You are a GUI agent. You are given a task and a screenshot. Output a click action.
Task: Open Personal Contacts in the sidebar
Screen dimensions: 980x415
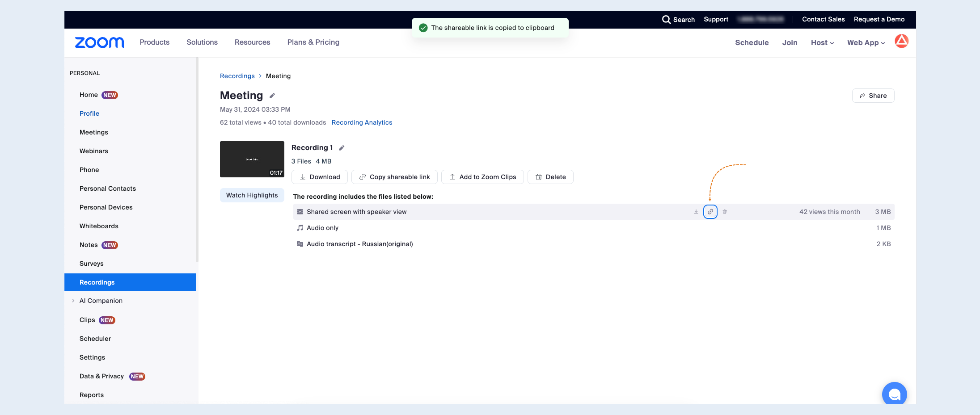(108, 189)
